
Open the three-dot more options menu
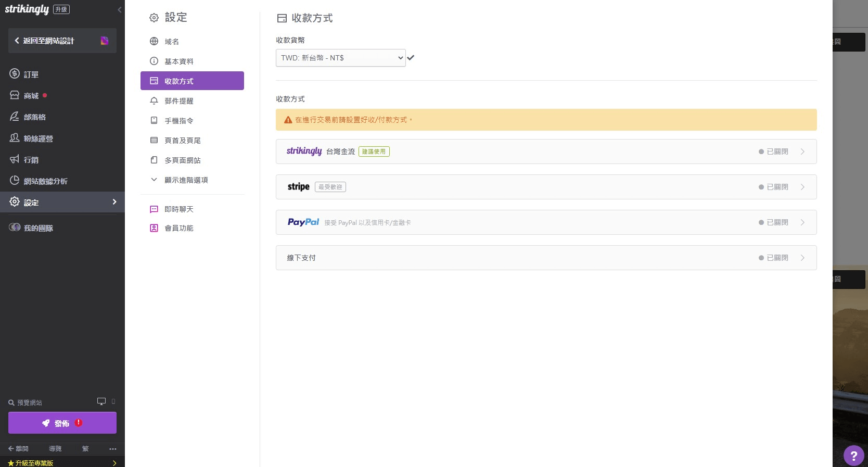113,449
